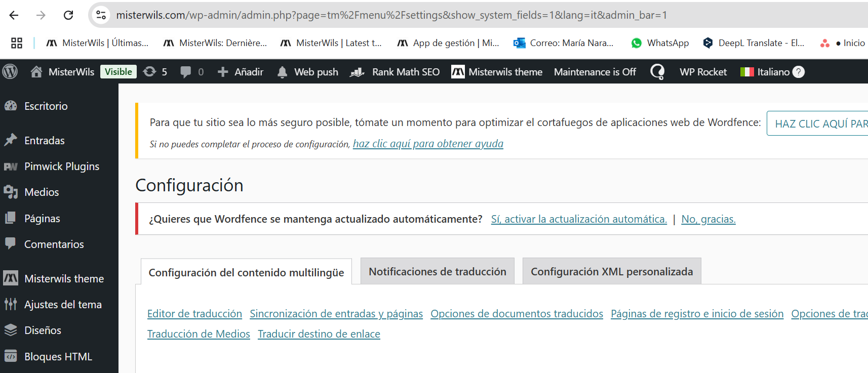Open Rank Math SEO chart icon
Viewport: 868px width, 373px height.
point(357,72)
